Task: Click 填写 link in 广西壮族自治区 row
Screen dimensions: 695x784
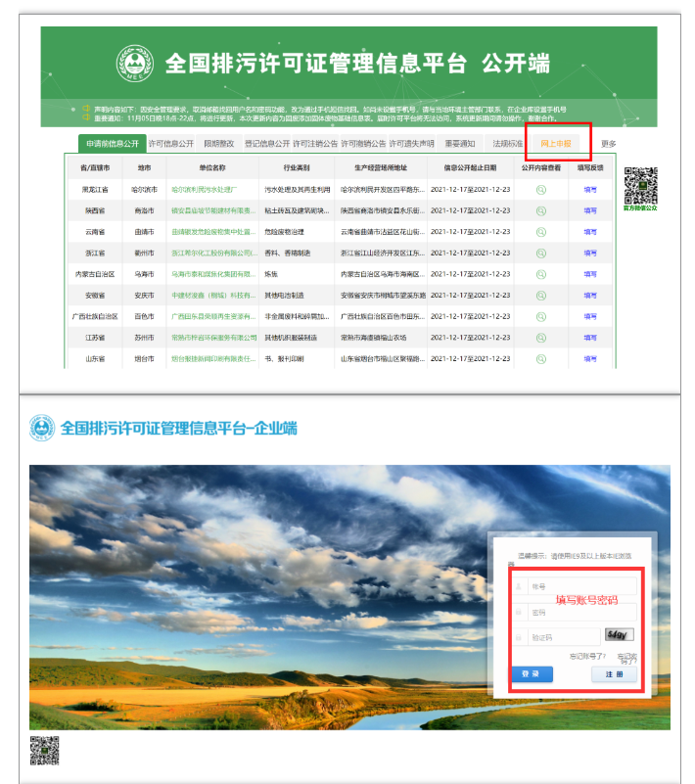Action: point(590,316)
